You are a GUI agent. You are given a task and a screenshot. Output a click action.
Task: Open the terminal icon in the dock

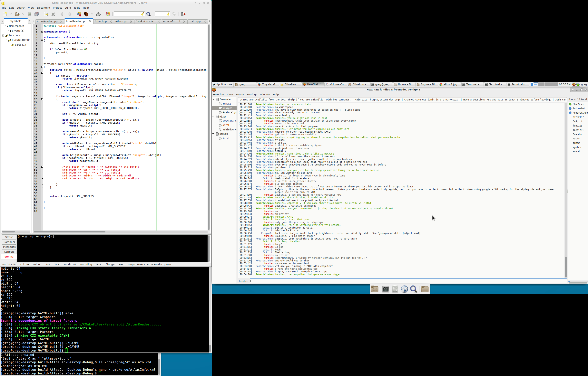pyautogui.click(x=386, y=289)
